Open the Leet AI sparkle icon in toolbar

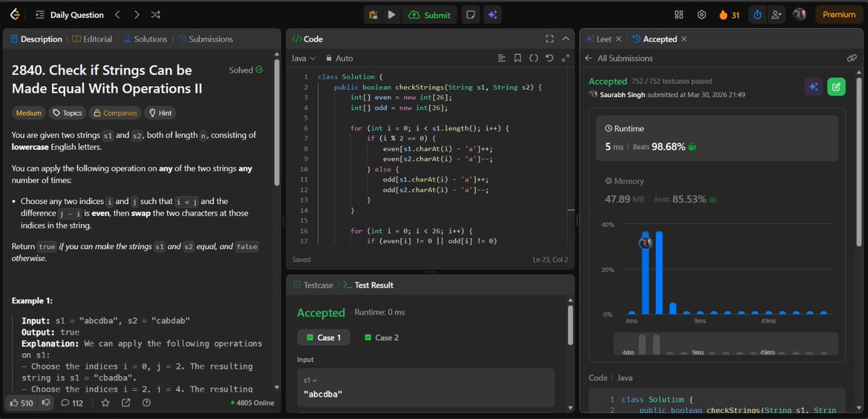(x=492, y=14)
